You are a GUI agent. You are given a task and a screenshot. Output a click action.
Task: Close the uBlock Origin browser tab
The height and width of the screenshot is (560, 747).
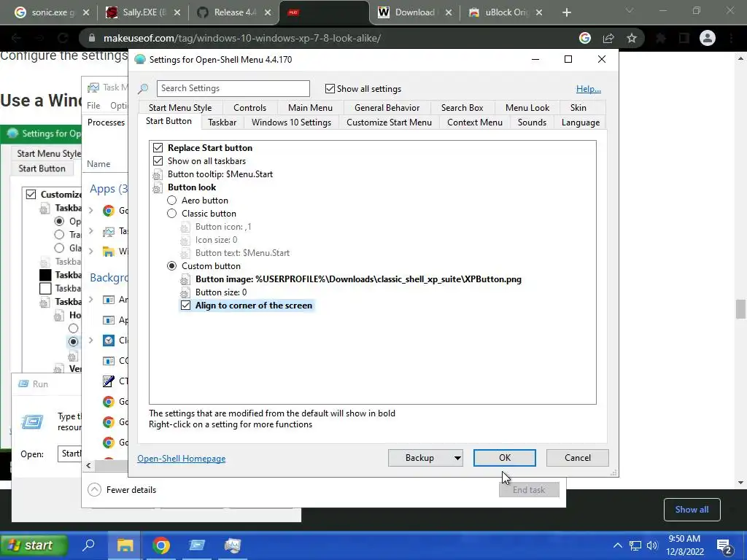[539, 12]
